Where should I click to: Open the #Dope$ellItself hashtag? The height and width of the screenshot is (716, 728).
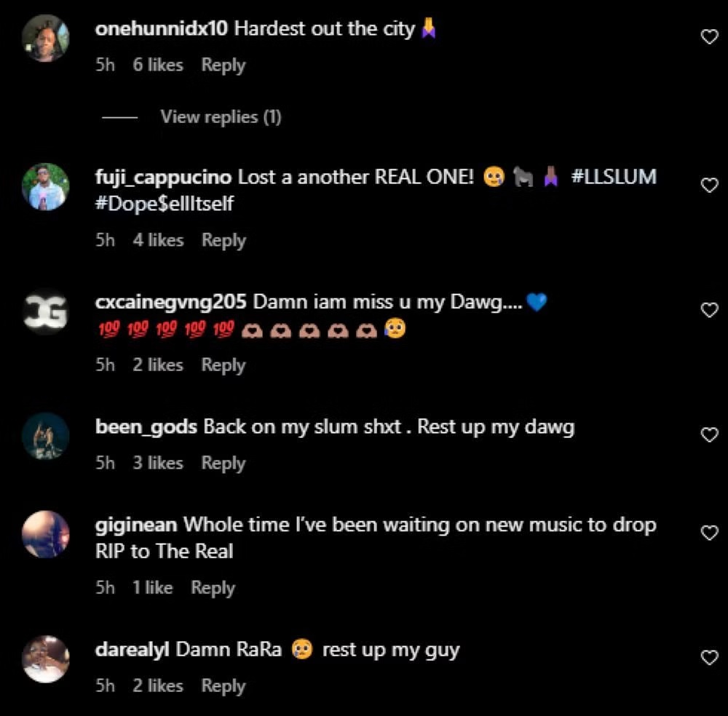[165, 204]
